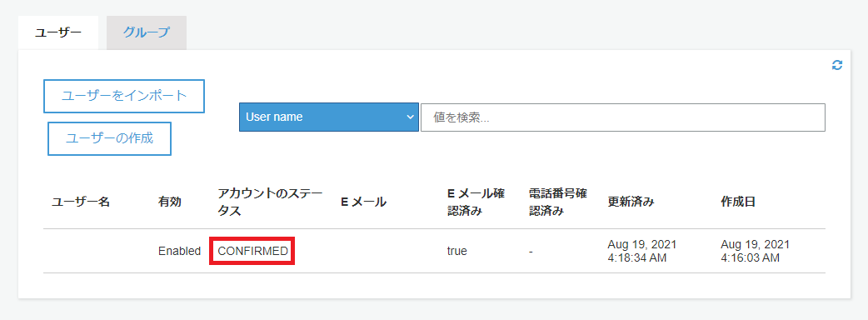Click the 更新済み column header
The height and width of the screenshot is (320, 868).
click(x=631, y=202)
